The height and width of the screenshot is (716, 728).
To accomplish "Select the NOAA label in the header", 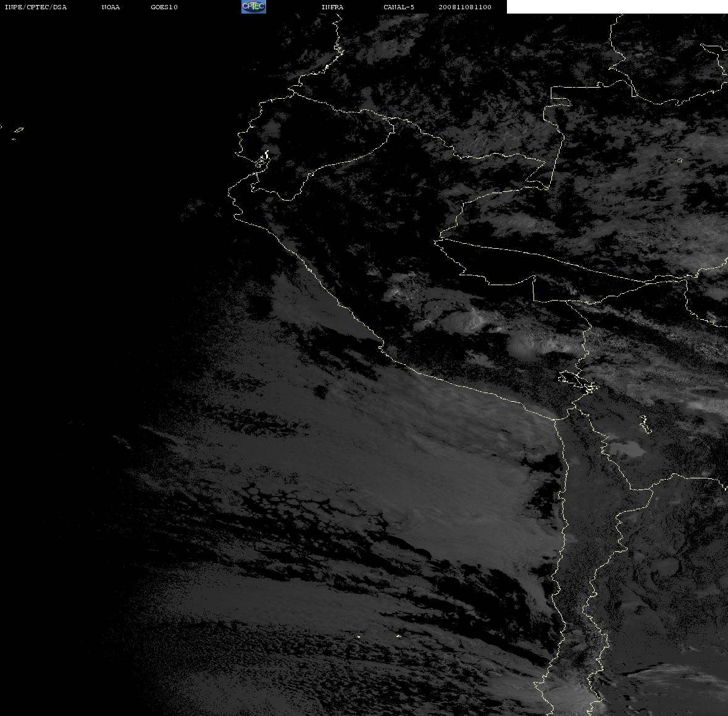I will 111,7.
